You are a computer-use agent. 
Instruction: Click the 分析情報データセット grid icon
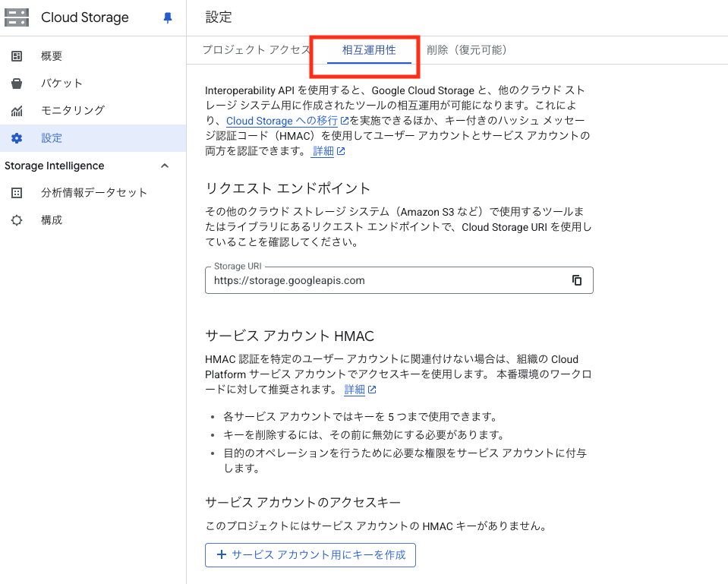(x=17, y=193)
